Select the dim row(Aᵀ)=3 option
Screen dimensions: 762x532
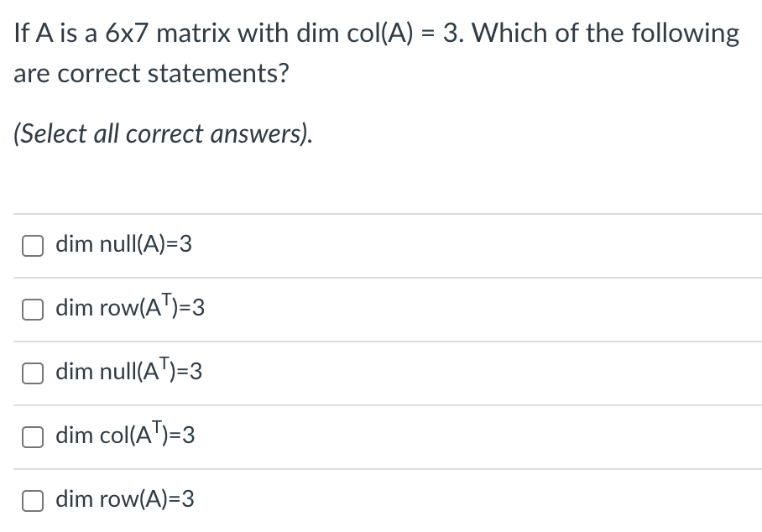[32, 309]
